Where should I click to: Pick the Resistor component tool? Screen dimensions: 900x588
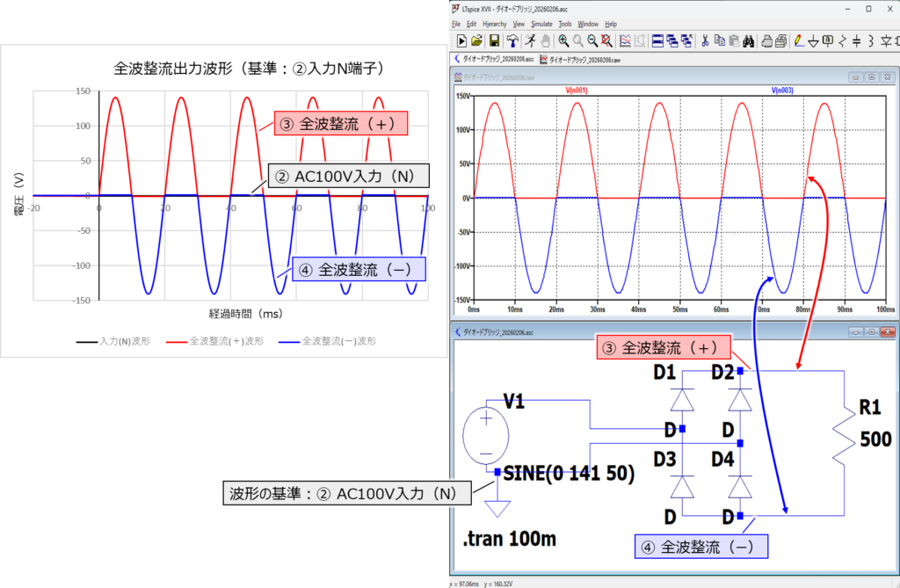pos(843,40)
